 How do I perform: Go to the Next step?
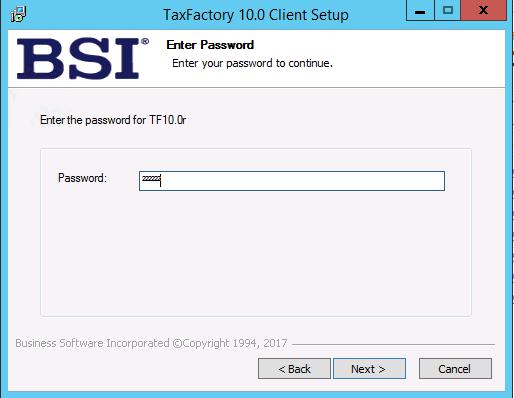coord(369,369)
